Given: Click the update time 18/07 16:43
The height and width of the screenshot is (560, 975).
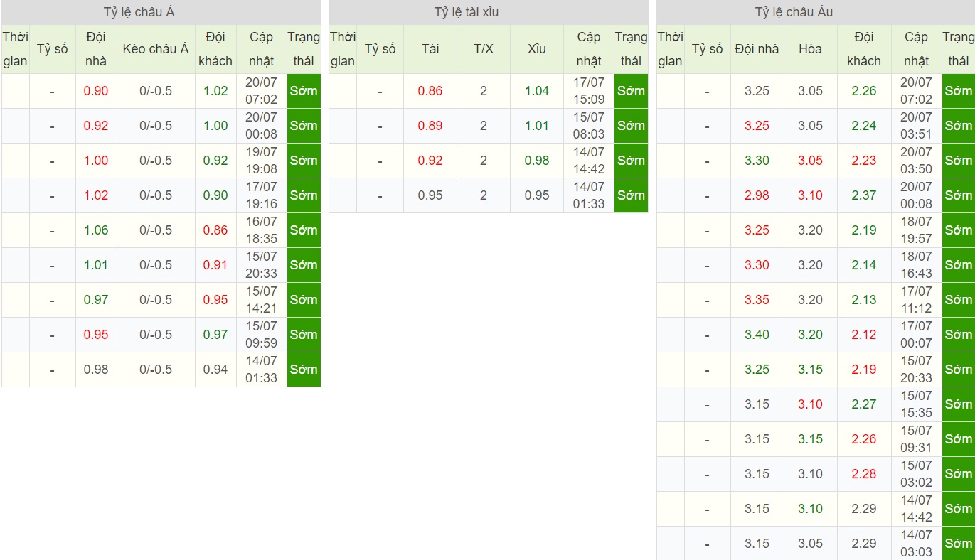Looking at the screenshot, I should coord(916,265).
